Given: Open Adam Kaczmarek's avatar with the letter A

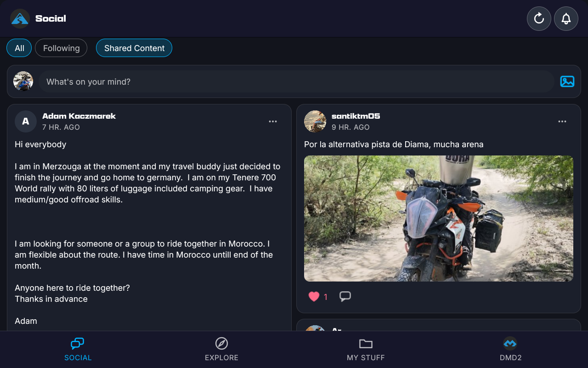Looking at the screenshot, I should point(26,121).
